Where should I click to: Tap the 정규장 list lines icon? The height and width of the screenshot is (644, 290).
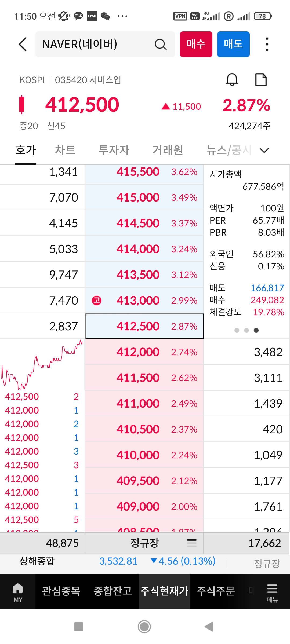pyautogui.click(x=192, y=543)
